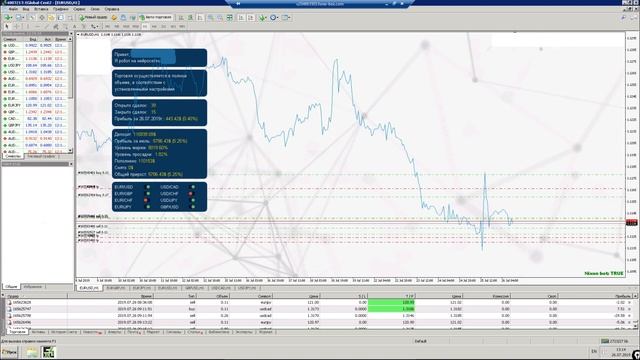The height and width of the screenshot is (360, 640).
Task: Toggle chart shift from right border
Action: [251, 18]
